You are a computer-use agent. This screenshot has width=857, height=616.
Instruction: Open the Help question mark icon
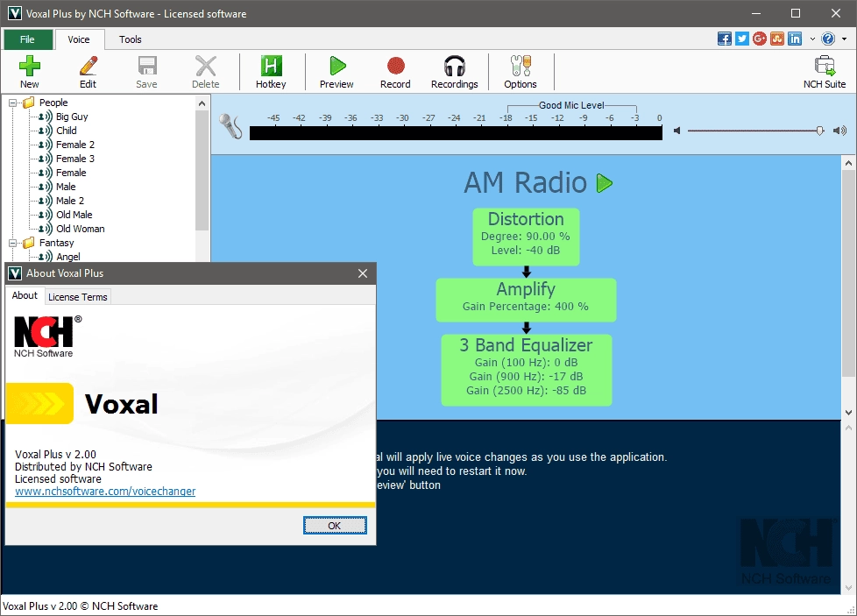pos(828,39)
